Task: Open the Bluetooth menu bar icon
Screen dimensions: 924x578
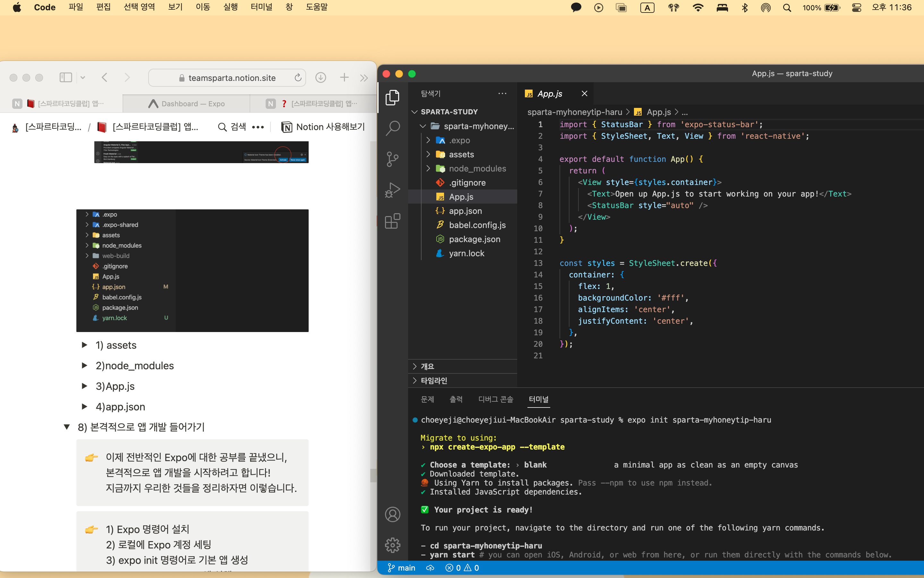Action: [745, 8]
